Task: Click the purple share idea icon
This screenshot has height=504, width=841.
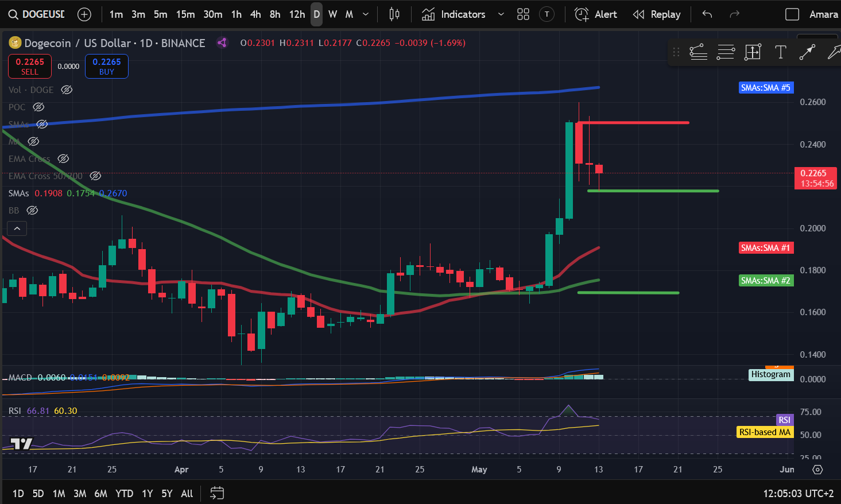Action: point(222,42)
